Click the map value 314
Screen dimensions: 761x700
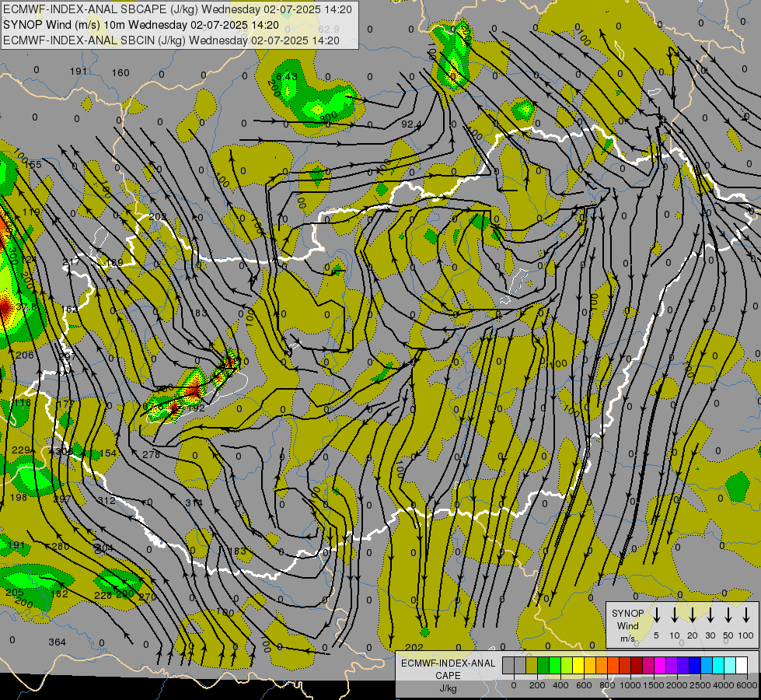click(x=194, y=502)
